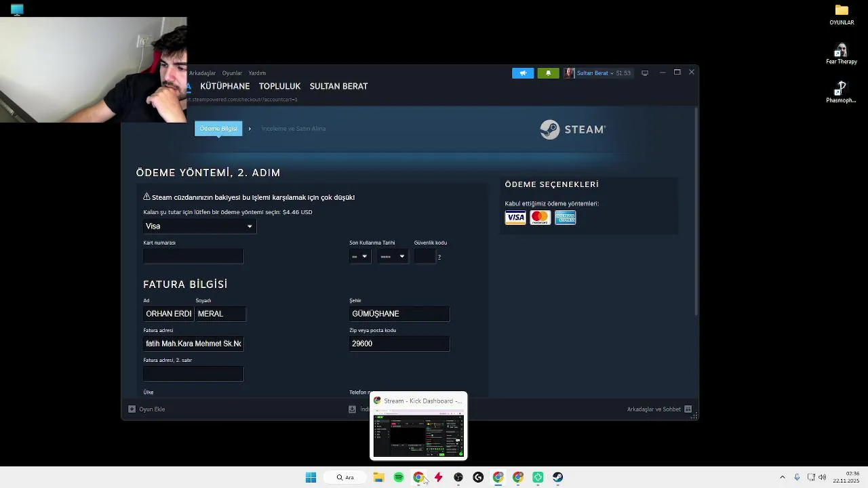Click the monitor icon on desktop corner
This screenshot has height=488, width=868.
tap(17, 9)
